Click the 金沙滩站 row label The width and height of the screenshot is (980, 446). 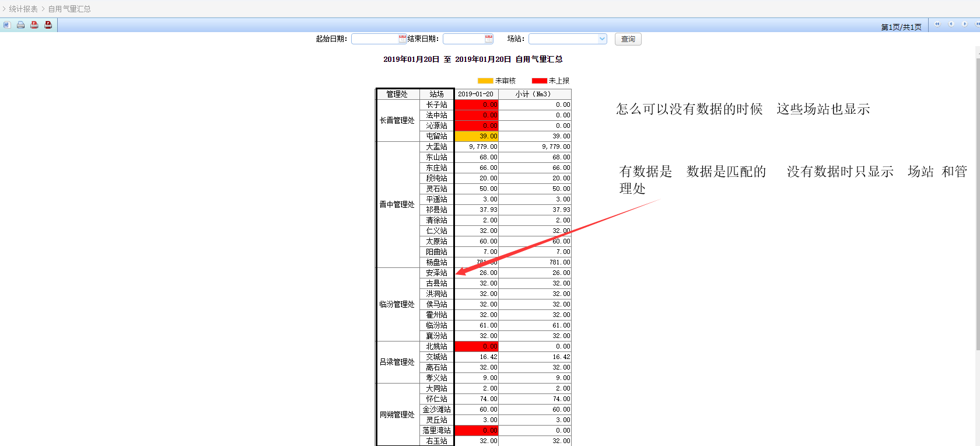coord(437,409)
